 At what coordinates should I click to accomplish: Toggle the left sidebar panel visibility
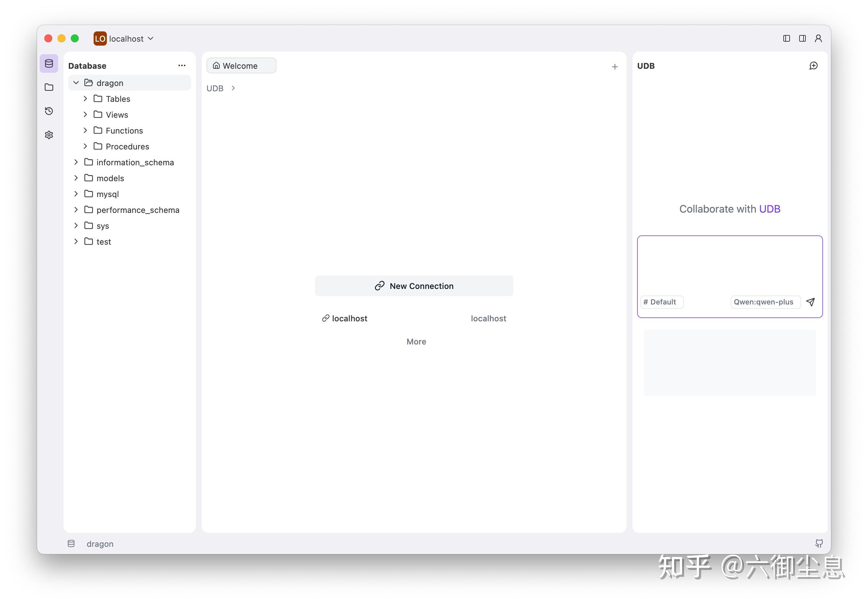coord(786,38)
